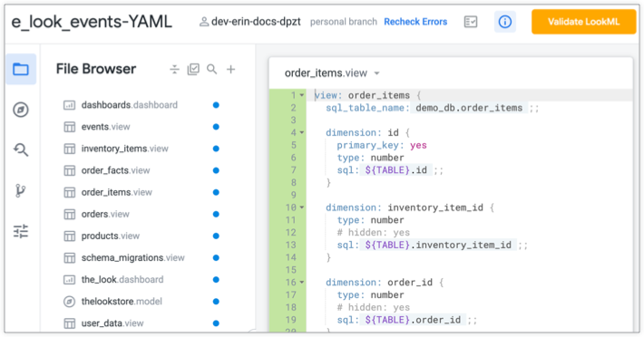Collapse the inventory_item_id dimension fold arrow
Image resolution: width=644 pixels, height=337 pixels.
coord(302,207)
